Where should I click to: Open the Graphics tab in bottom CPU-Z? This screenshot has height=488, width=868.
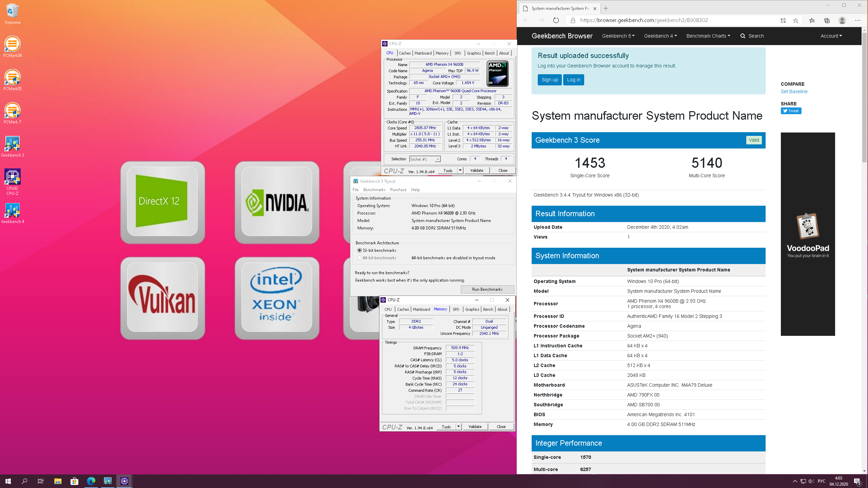click(472, 309)
